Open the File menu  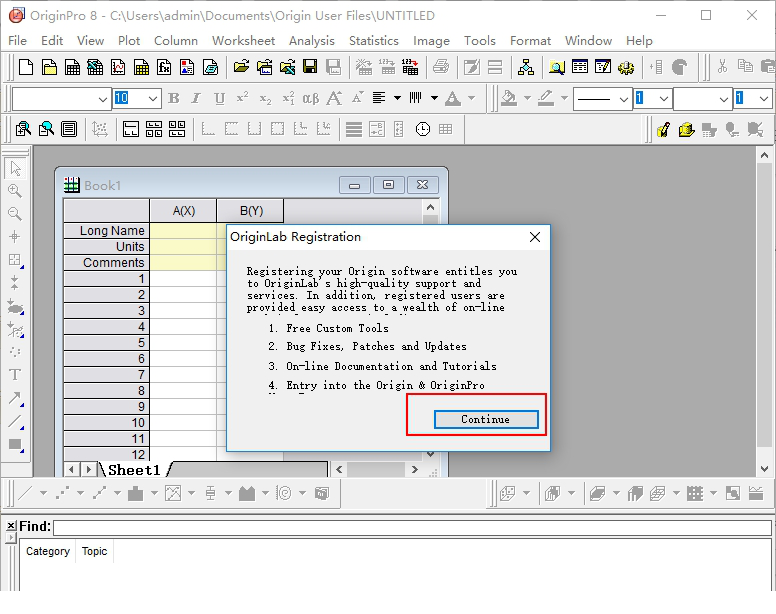(18, 41)
